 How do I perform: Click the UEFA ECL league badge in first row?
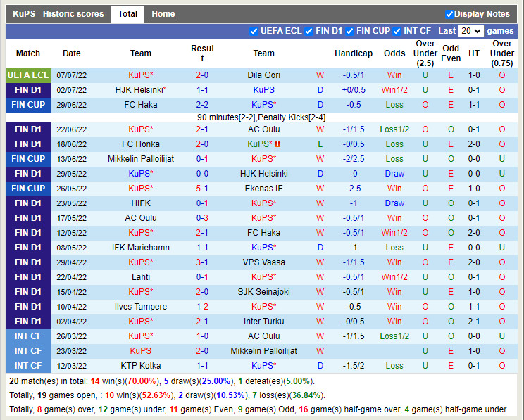[x=28, y=75]
